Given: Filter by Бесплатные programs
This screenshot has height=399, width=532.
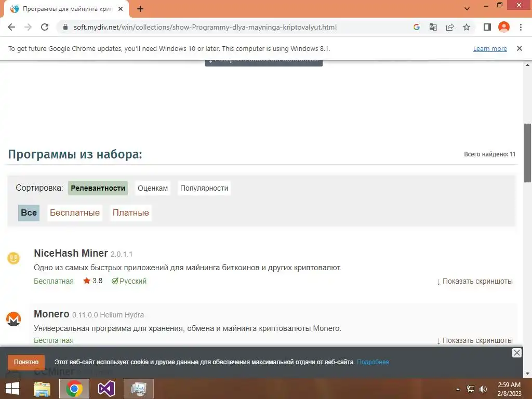Looking at the screenshot, I should (75, 212).
